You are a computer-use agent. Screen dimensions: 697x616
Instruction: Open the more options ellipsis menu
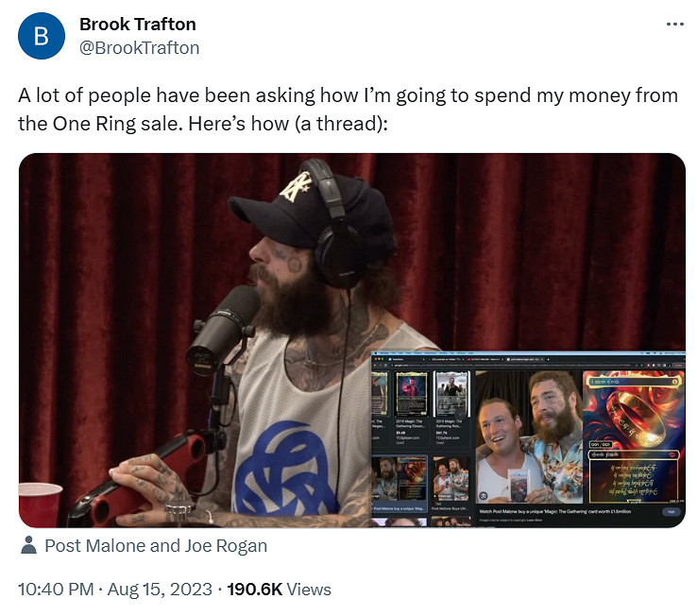674,25
